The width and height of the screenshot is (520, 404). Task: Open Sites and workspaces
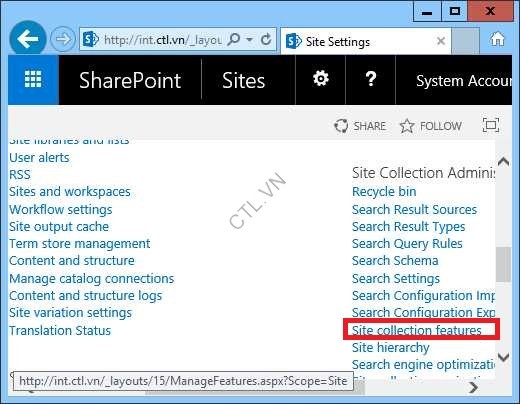pyautogui.click(x=70, y=192)
